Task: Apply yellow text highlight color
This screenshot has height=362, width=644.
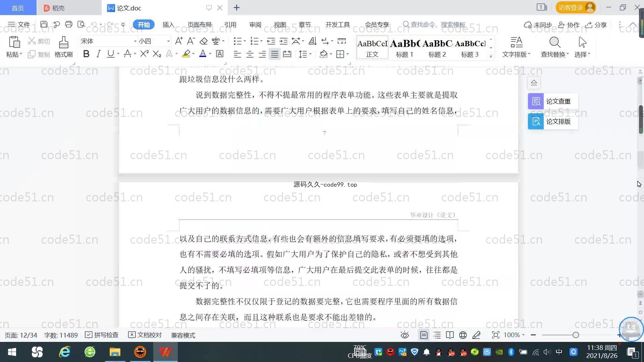Action: point(186,54)
